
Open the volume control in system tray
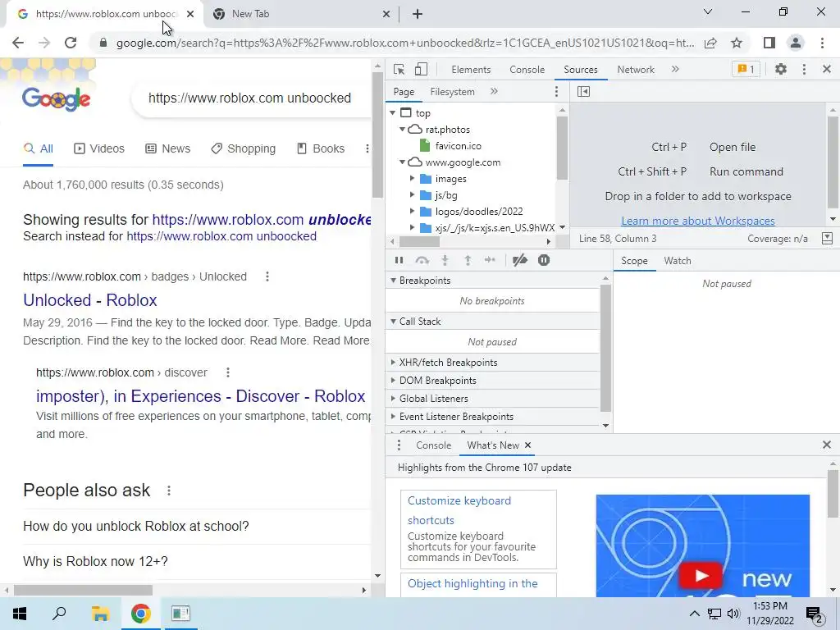point(733,614)
